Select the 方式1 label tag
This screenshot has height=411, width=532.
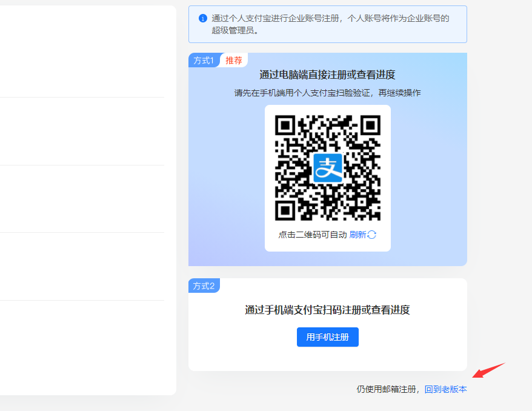point(204,60)
